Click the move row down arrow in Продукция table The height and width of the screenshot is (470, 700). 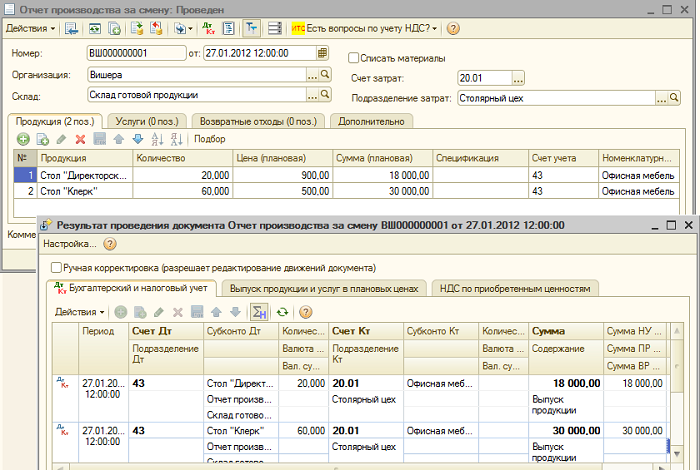pyautogui.click(x=138, y=139)
